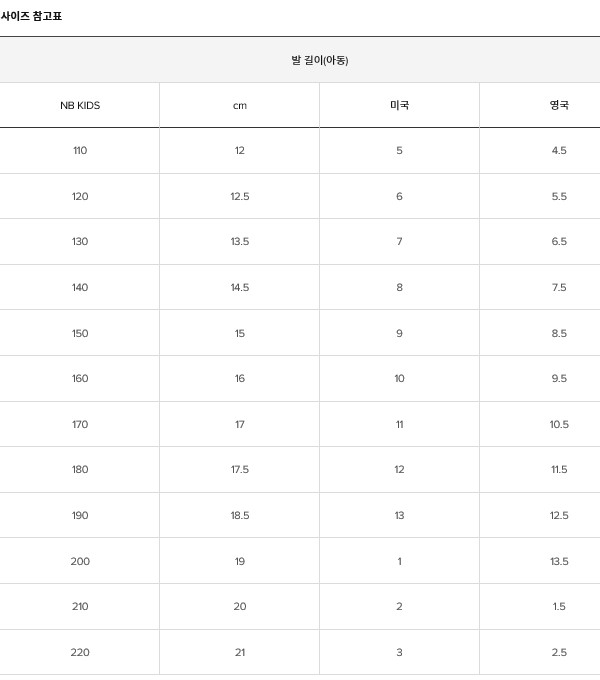Select the 18.5 cm value cell
The width and height of the screenshot is (600, 680).
click(x=239, y=515)
